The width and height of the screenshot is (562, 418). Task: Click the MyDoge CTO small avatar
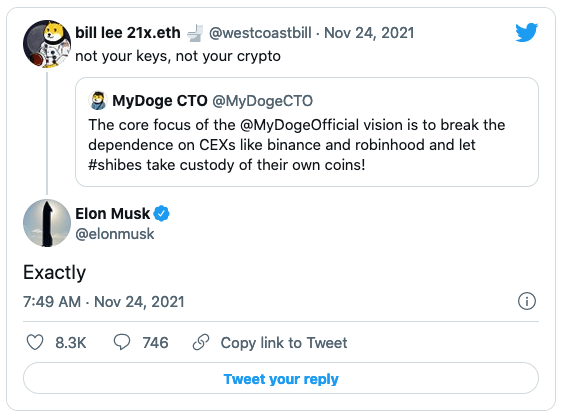pyautogui.click(x=97, y=101)
